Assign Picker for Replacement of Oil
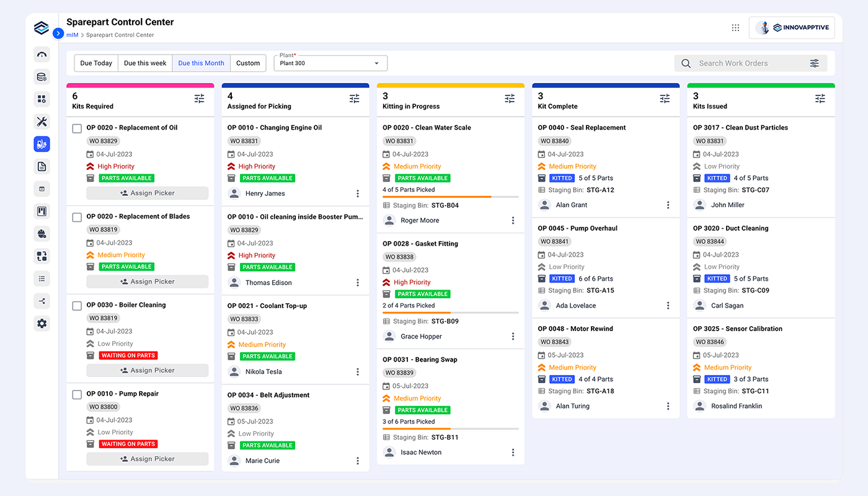This screenshot has height=496, width=868. (147, 193)
